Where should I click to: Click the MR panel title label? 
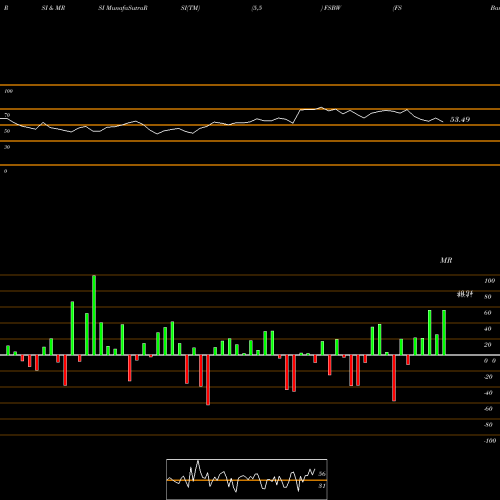pyautogui.click(x=446, y=260)
